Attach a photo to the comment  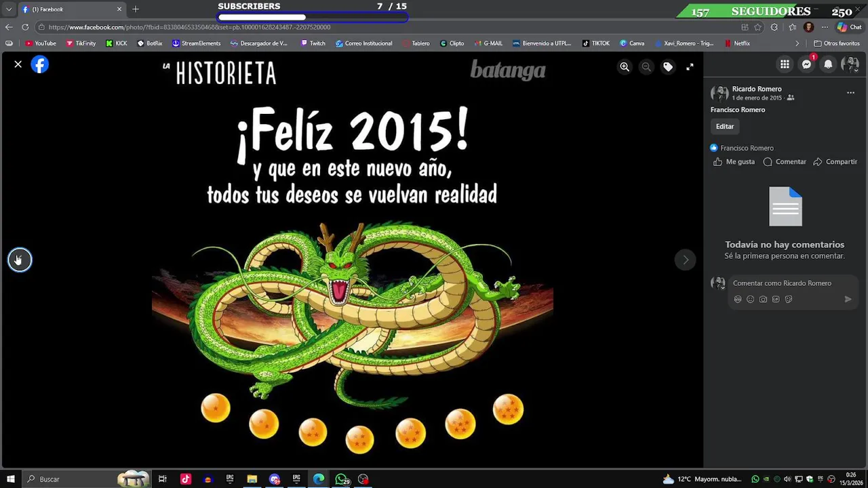coord(764,300)
